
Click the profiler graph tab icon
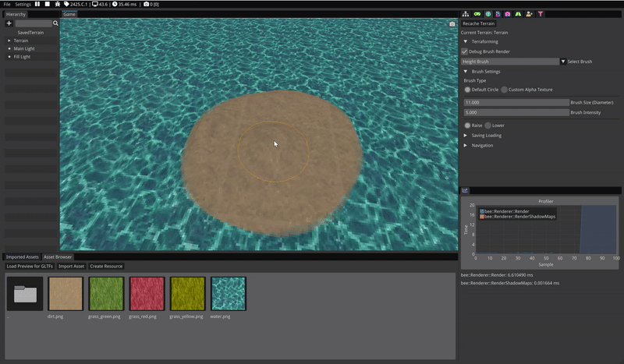[x=465, y=190]
